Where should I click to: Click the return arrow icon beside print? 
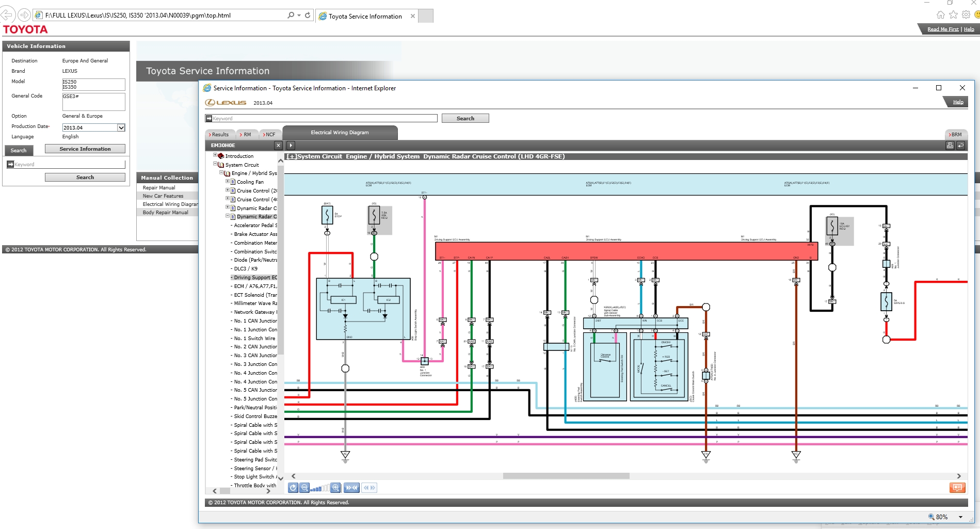click(961, 146)
